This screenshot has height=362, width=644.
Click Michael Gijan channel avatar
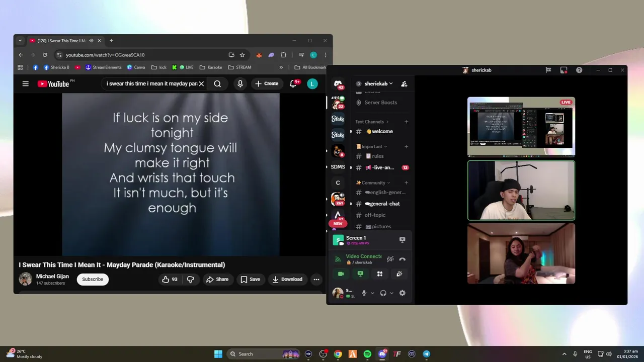(25, 279)
